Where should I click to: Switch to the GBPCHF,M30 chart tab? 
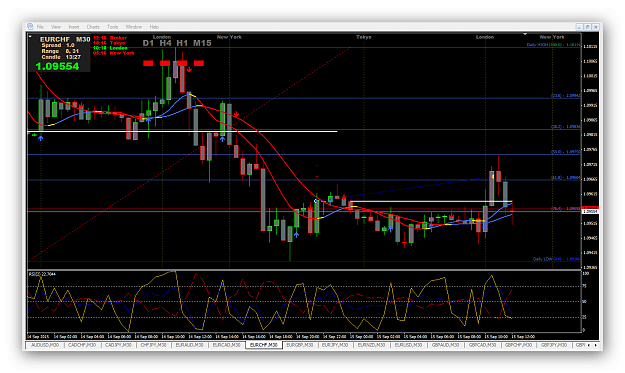[x=519, y=345]
